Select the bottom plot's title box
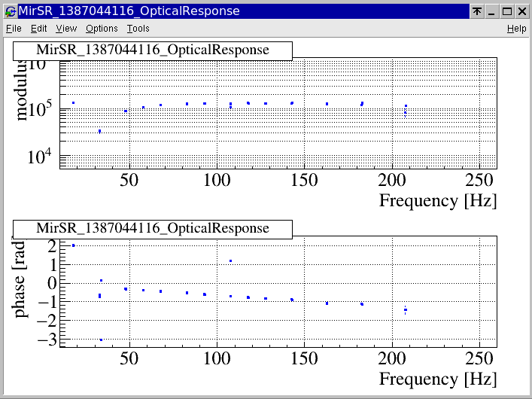Image resolution: width=532 pixels, height=399 pixels. tap(152, 229)
